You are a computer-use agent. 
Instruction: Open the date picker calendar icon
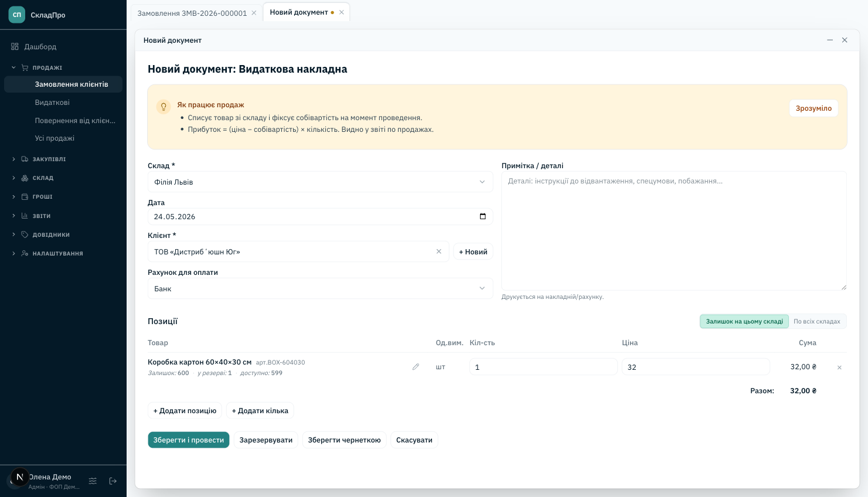483,216
